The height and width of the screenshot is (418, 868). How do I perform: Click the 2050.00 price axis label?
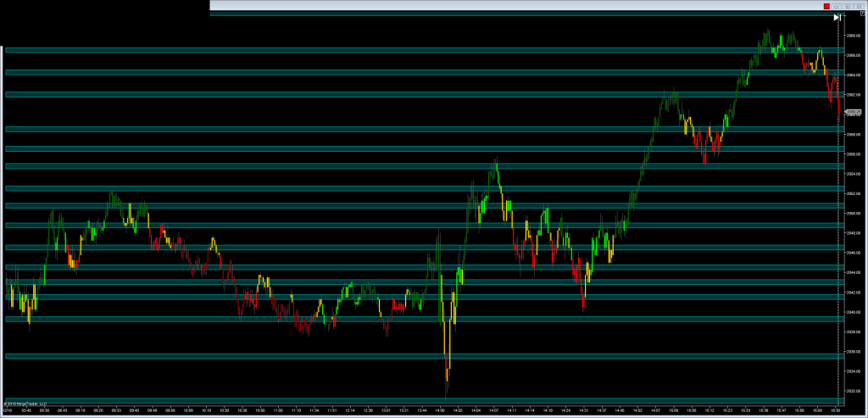(x=854, y=213)
